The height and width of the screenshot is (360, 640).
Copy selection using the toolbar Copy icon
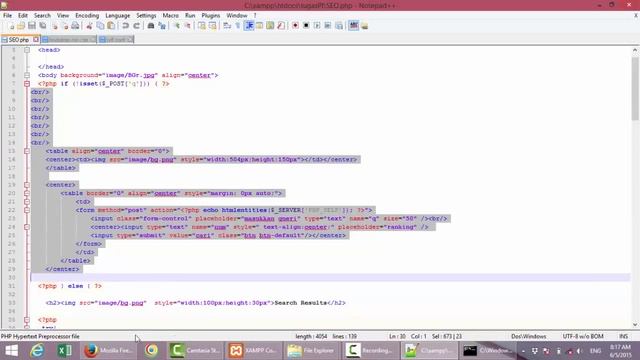100,26
